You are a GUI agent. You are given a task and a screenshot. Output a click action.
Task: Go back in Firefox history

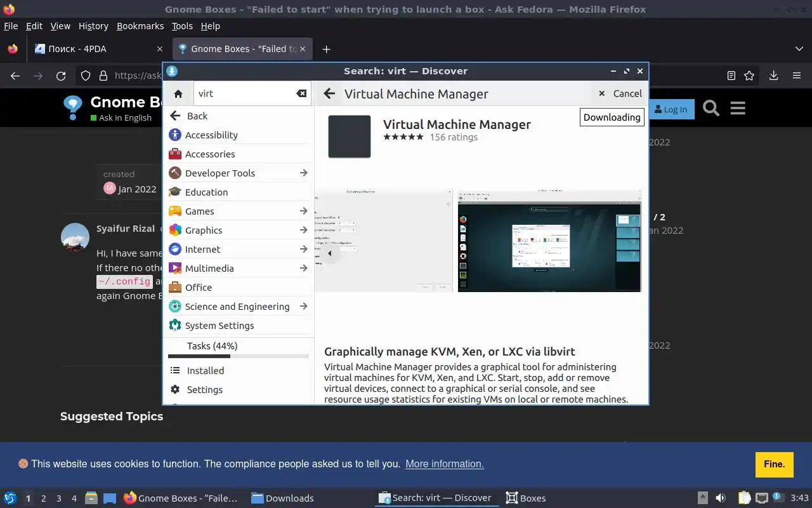[15, 76]
